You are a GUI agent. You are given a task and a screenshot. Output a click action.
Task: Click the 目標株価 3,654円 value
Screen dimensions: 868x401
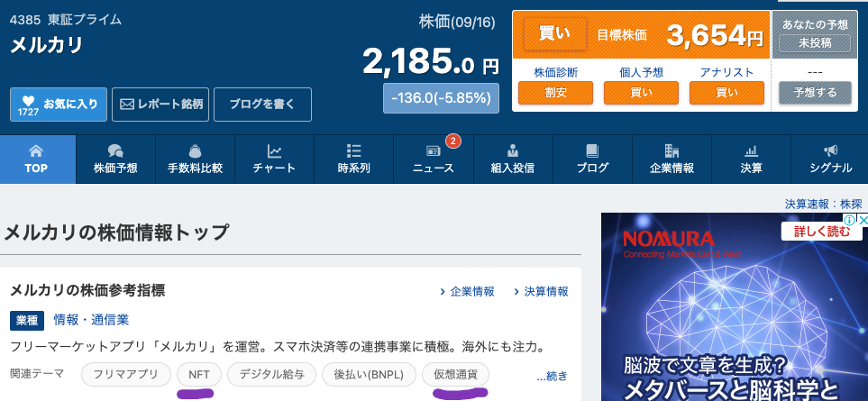coord(715,35)
